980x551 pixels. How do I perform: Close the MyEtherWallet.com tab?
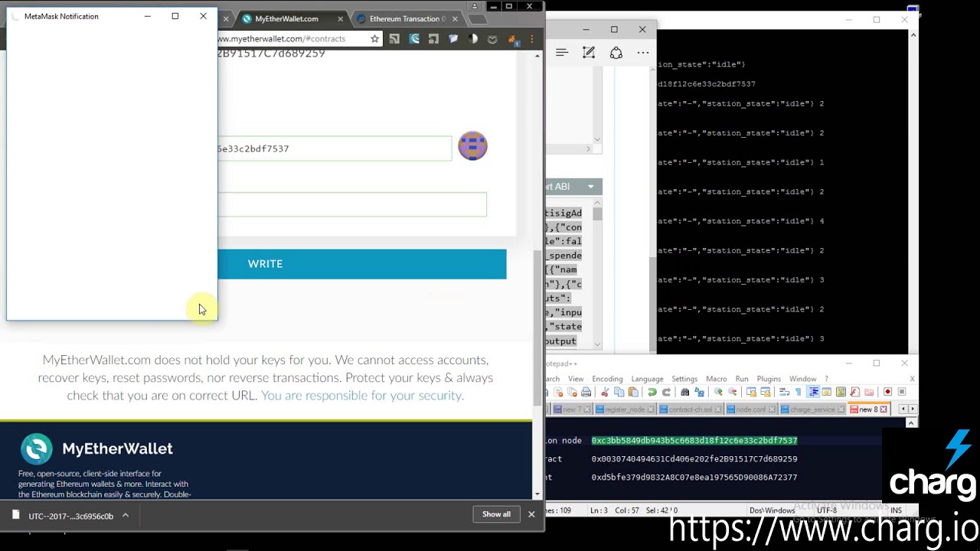pyautogui.click(x=340, y=19)
